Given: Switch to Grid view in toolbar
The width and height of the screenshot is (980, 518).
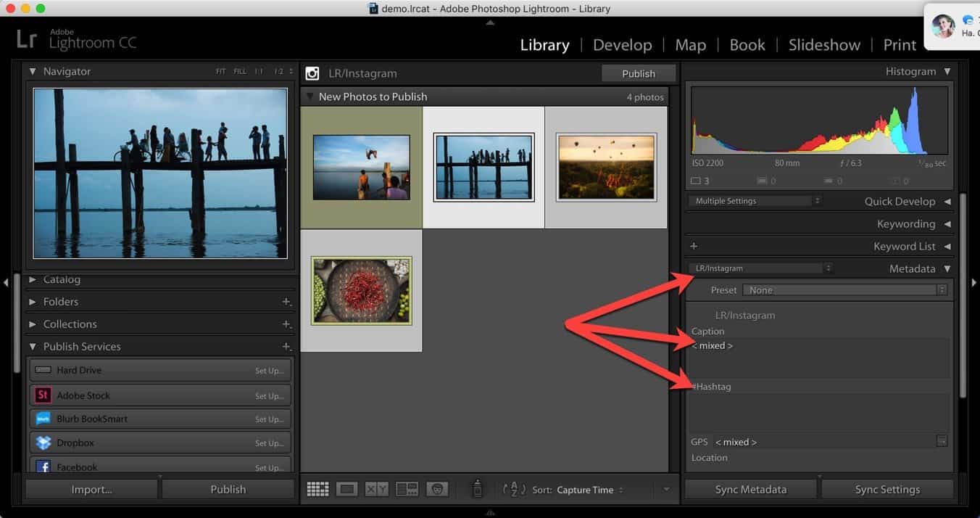Looking at the screenshot, I should [317, 490].
